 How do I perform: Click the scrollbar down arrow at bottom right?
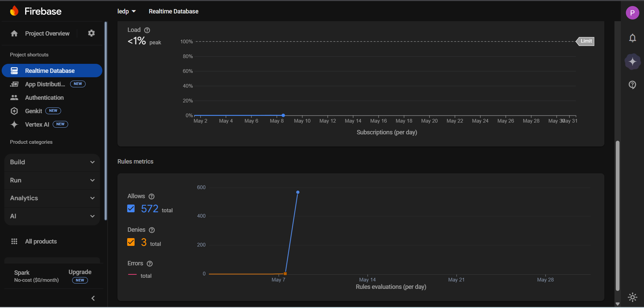pyautogui.click(x=617, y=304)
